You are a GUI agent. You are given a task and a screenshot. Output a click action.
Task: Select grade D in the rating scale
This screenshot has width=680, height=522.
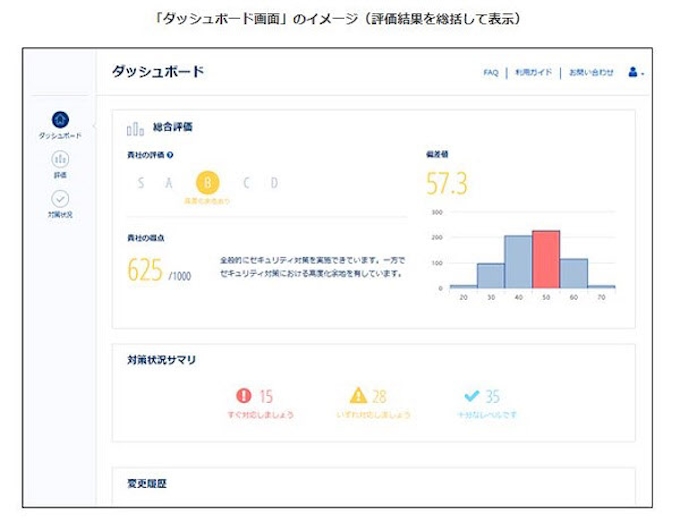tap(274, 183)
